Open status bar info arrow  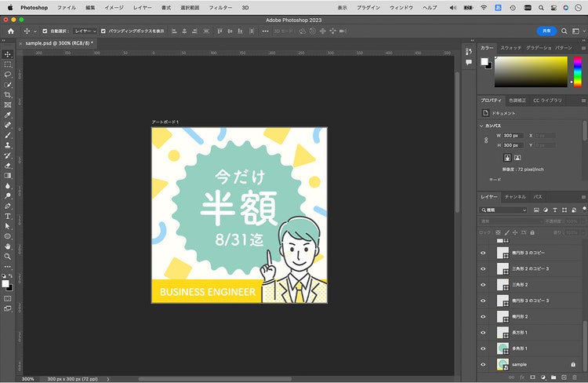[x=108, y=379]
